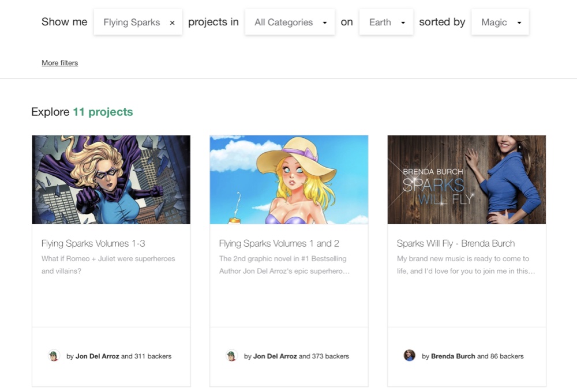The width and height of the screenshot is (577, 392).
Task: Click Brenda Burch's avatar icon
Action: (409, 356)
